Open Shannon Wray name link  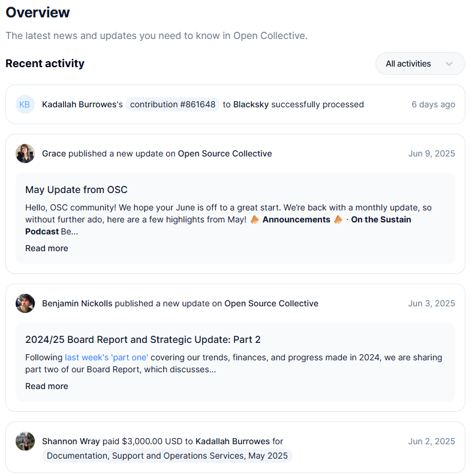point(71,441)
